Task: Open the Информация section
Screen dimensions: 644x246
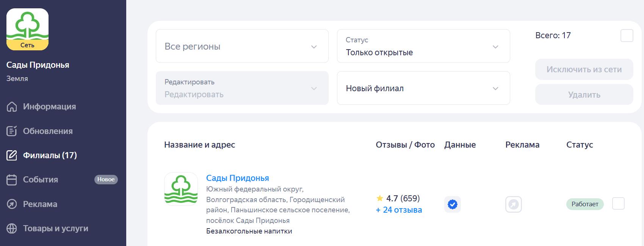Action: tap(49, 107)
